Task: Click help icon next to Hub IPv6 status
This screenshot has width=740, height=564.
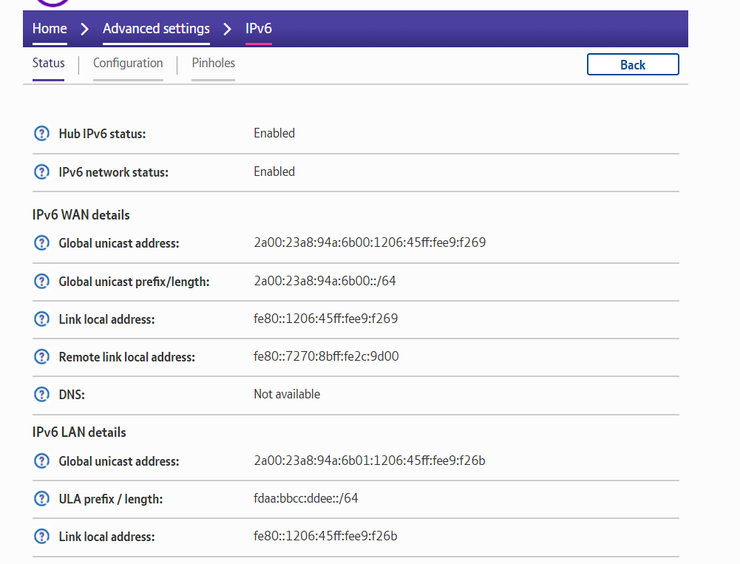Action: 41,134
